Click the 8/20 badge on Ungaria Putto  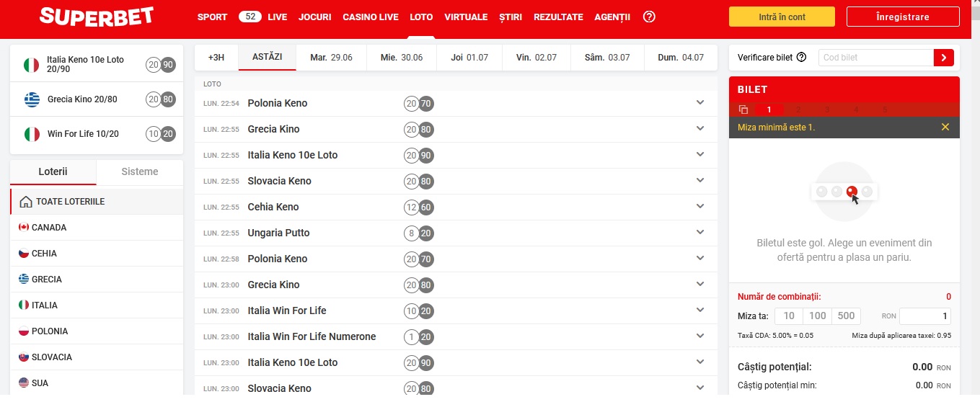(419, 233)
